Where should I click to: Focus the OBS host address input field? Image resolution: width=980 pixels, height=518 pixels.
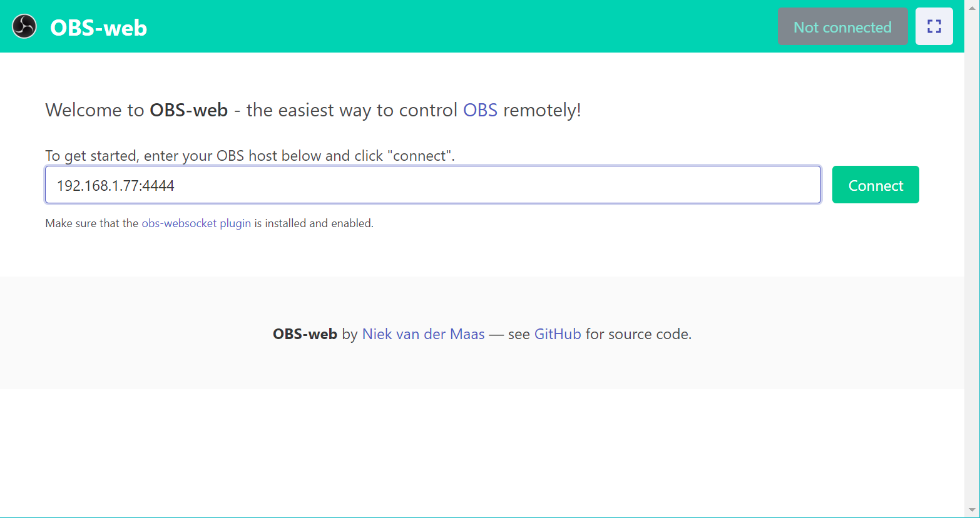click(432, 185)
